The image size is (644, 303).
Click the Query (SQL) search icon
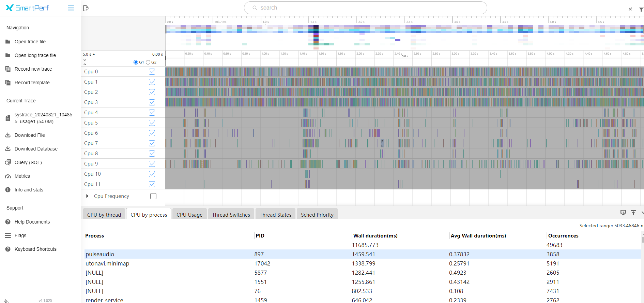(x=8, y=162)
